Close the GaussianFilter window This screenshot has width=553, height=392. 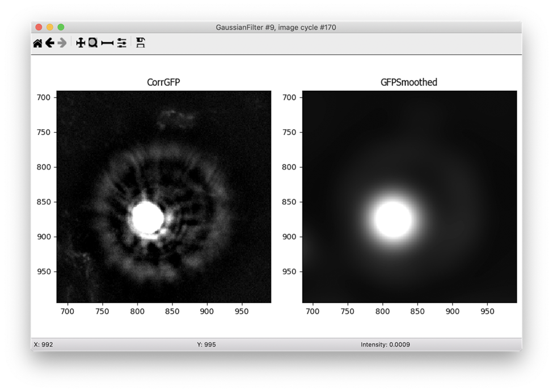[39, 27]
